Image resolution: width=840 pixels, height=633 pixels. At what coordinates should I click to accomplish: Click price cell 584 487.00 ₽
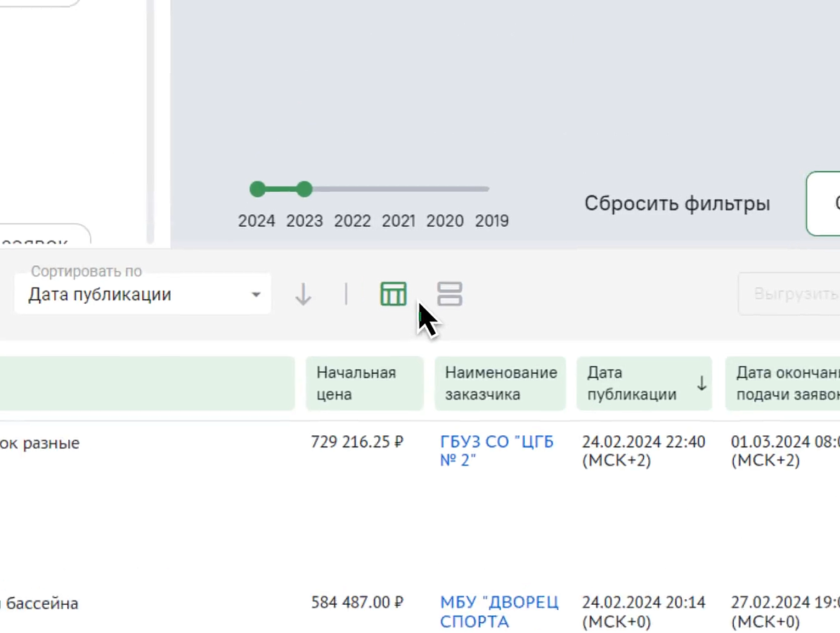pyautogui.click(x=357, y=603)
